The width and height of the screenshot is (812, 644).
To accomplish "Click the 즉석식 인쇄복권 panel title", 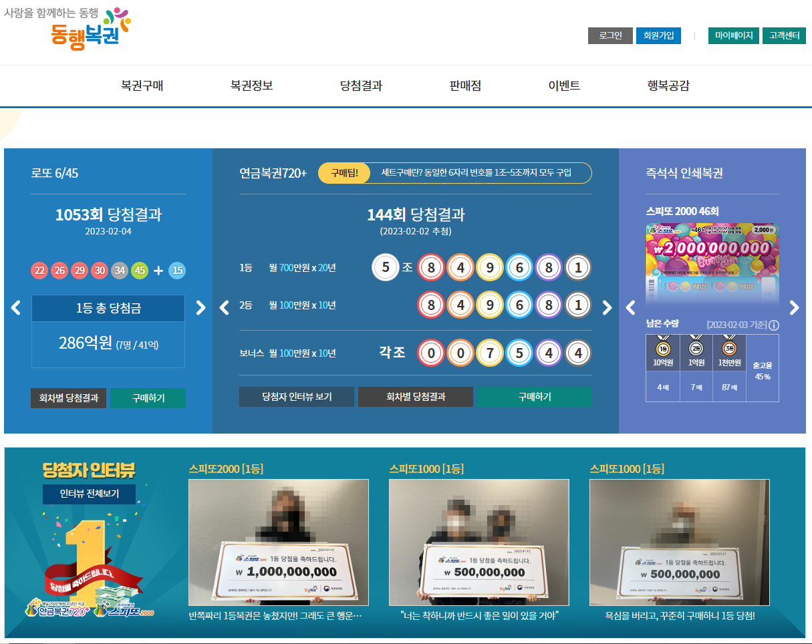I will click(x=684, y=173).
